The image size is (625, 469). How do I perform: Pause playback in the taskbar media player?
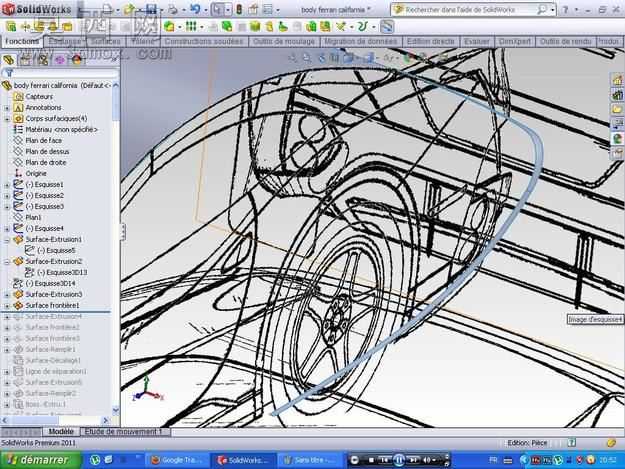click(x=399, y=460)
